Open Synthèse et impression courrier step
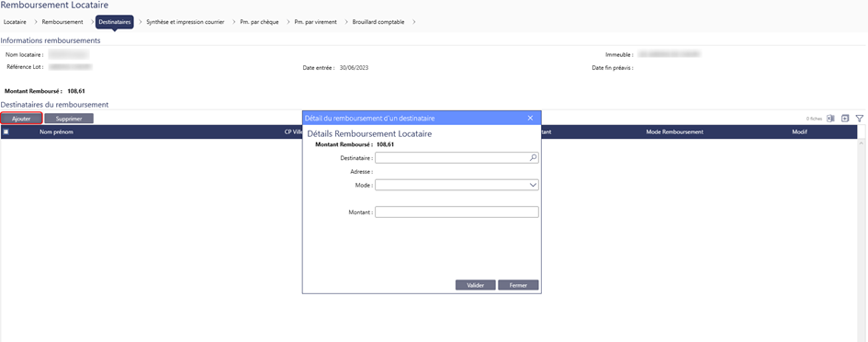Image resolution: width=868 pixels, height=342 pixels. [x=186, y=22]
